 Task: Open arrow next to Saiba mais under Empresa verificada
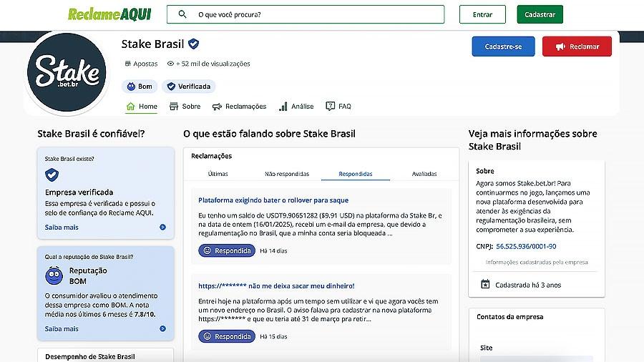pos(162,227)
